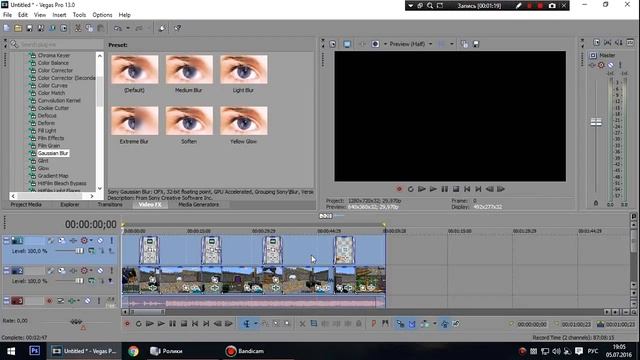
Task: Click the Delete X icon in the timeline toolbar
Action: (302, 324)
